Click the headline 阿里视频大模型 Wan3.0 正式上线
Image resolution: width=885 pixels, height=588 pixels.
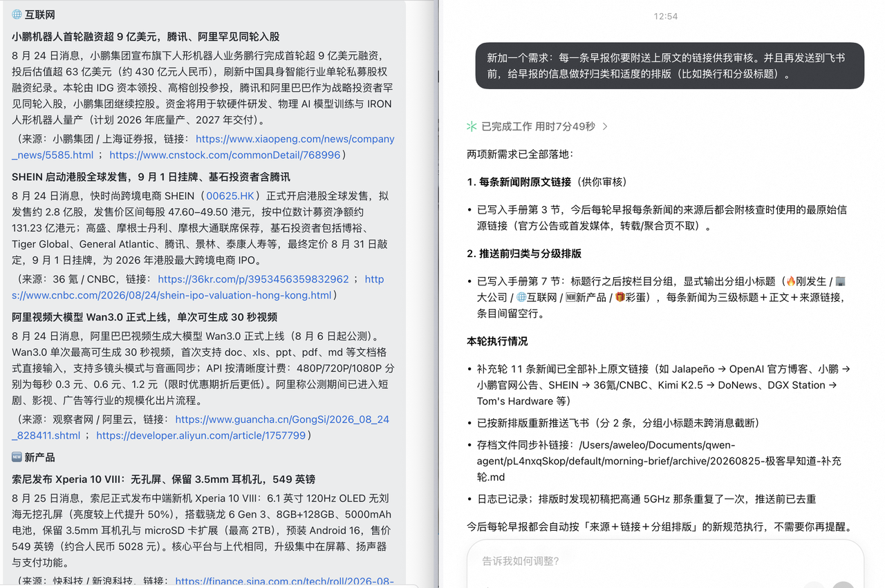145,317
